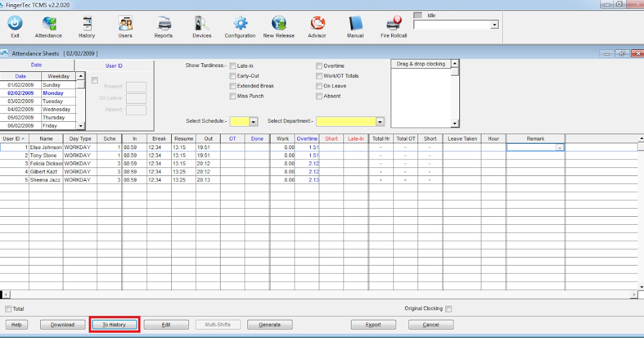Expand the Remark dropdown for Elise Johnson
644x338 pixels.
[x=560, y=147]
